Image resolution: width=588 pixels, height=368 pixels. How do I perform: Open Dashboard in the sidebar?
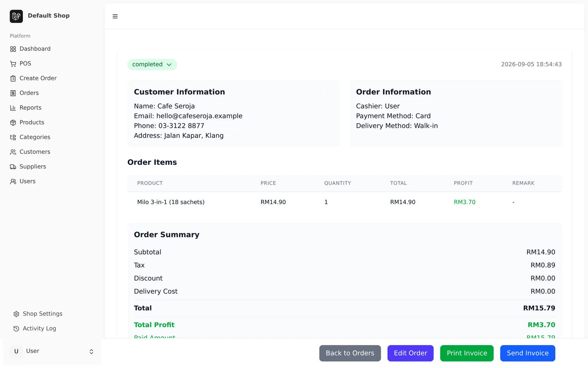(x=52, y=49)
